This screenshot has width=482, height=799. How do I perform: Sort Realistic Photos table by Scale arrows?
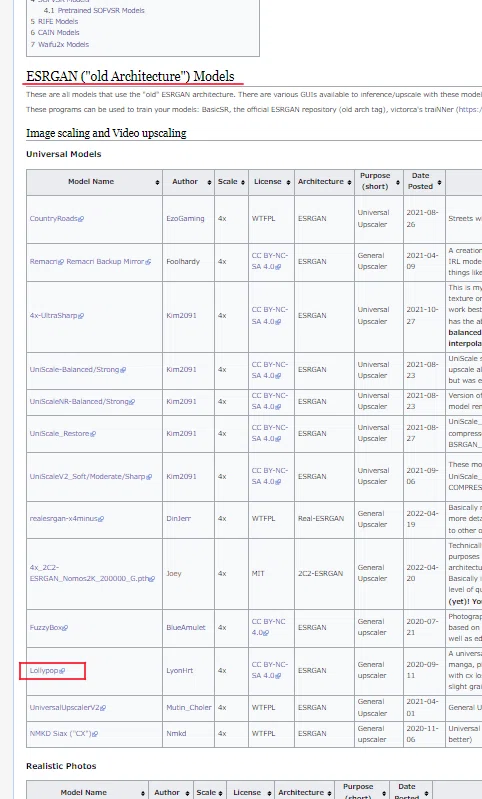coord(221,793)
